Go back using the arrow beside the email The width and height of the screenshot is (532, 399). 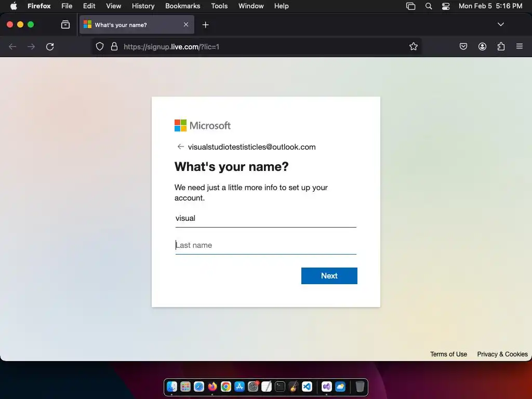tap(180, 147)
